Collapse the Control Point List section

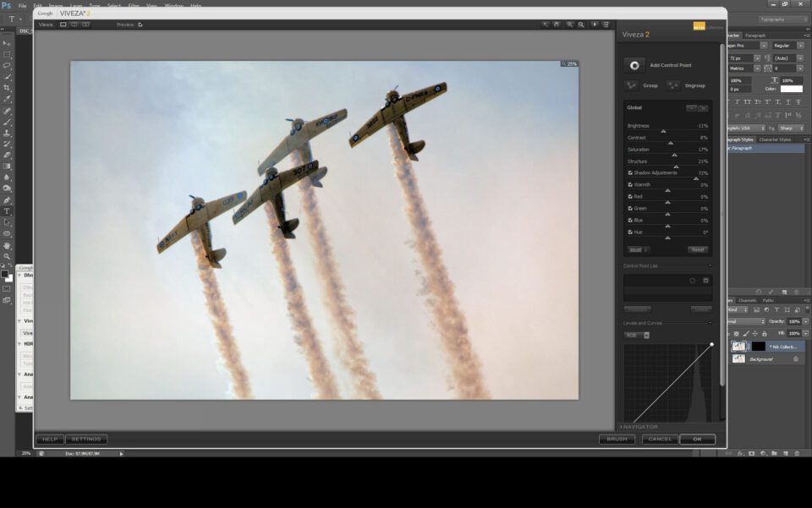[x=710, y=266]
